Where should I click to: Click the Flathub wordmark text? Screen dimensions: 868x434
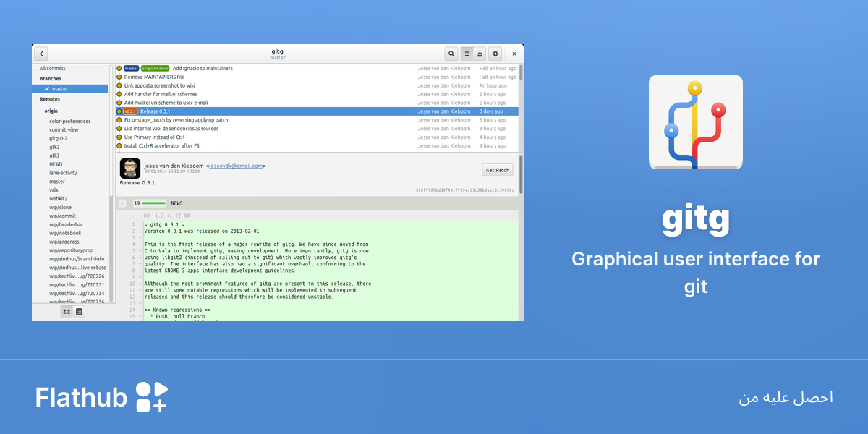click(81, 398)
